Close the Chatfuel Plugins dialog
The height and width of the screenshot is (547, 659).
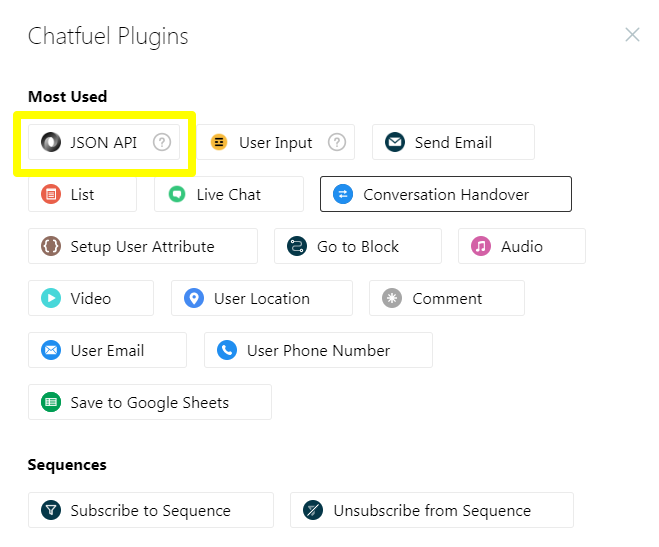click(632, 35)
